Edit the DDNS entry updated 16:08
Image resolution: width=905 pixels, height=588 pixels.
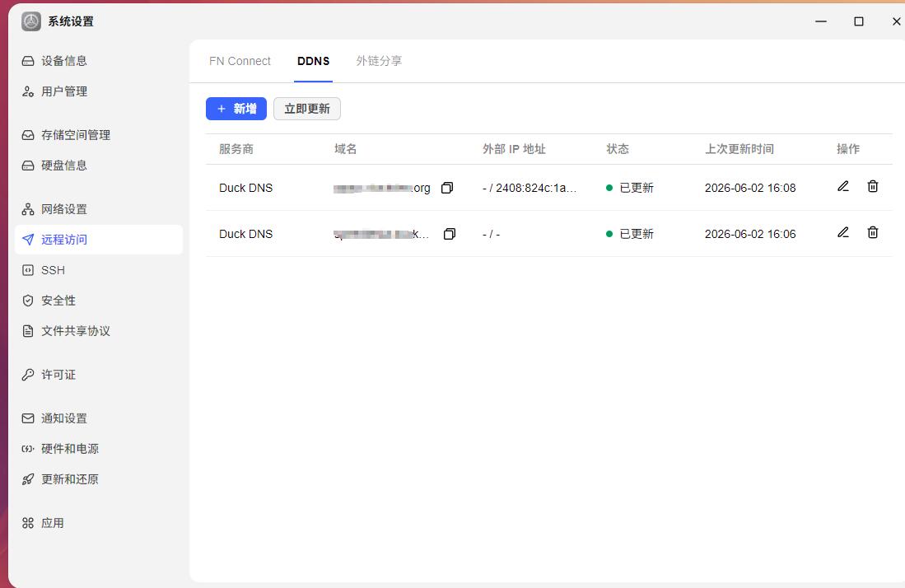pyautogui.click(x=843, y=186)
